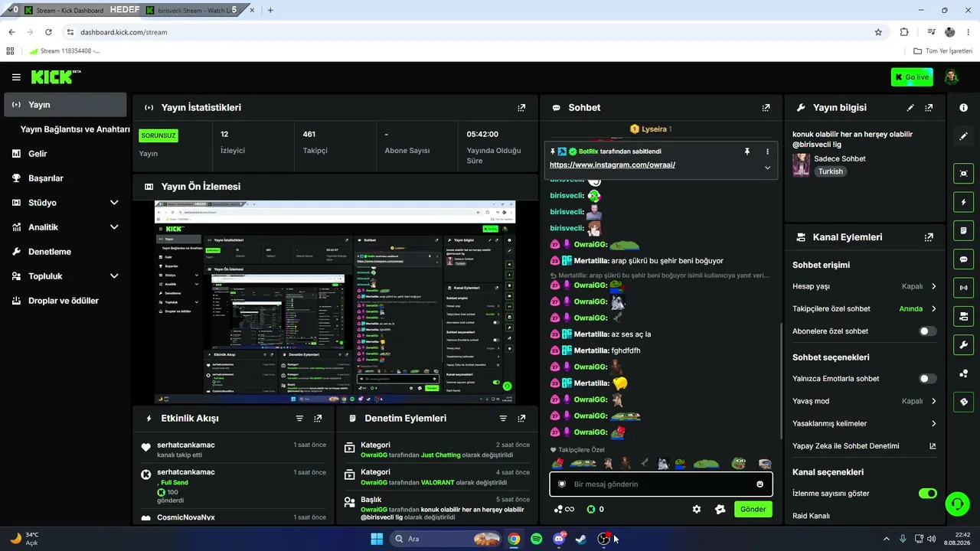This screenshot has height=551, width=980.
Task: Click the wrench widget icon in right sidebar
Action: 963,344
